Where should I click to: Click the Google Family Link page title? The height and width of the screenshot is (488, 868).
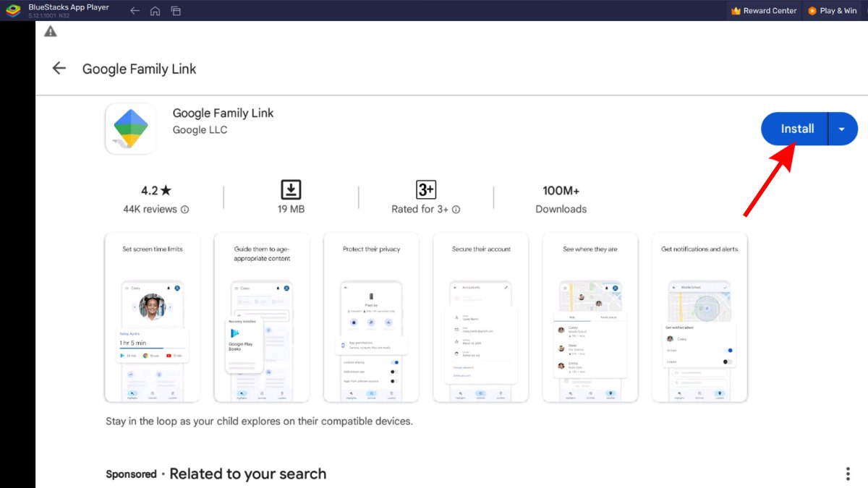click(x=140, y=69)
